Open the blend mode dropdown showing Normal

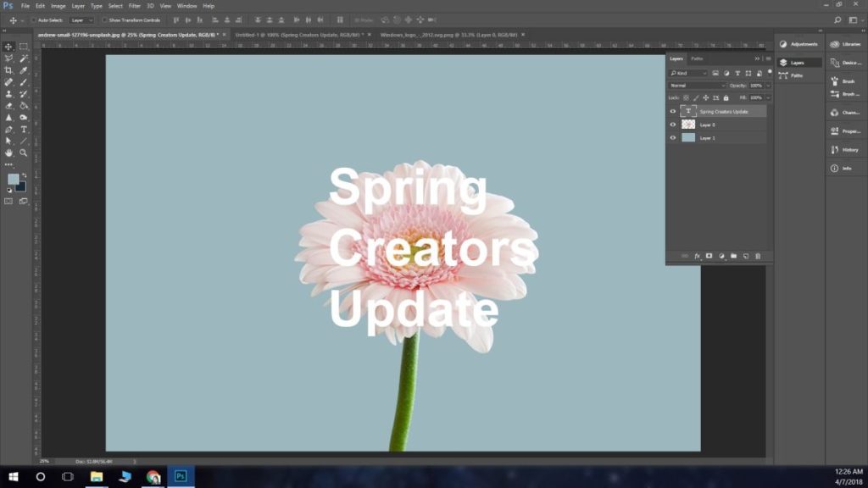coord(691,86)
